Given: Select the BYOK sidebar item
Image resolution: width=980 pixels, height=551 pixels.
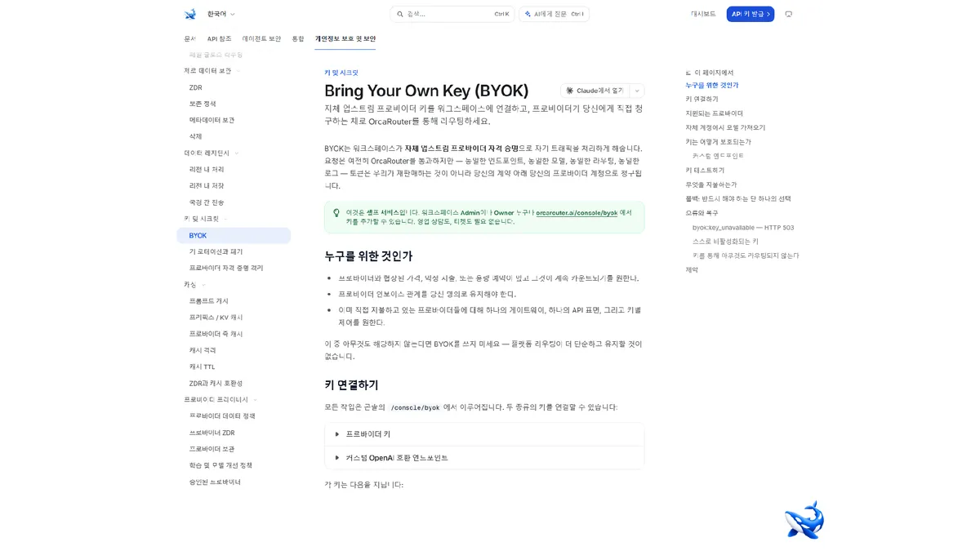Looking at the screenshot, I should (x=234, y=235).
